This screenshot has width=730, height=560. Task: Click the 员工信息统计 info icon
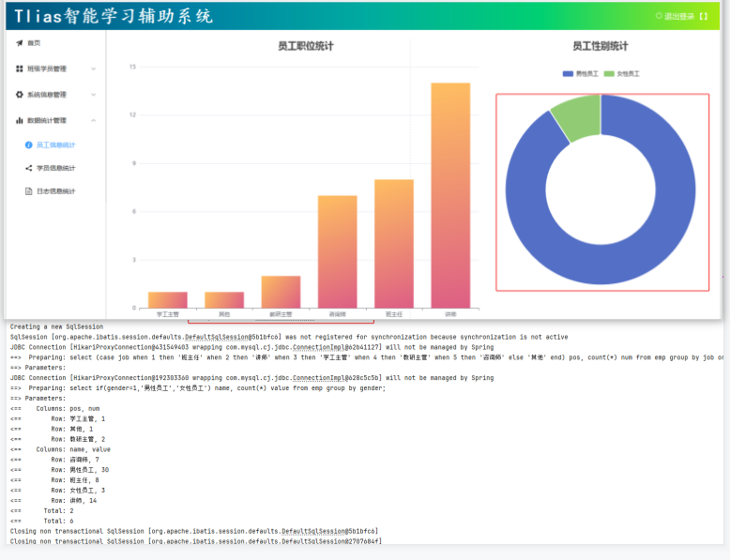pyautogui.click(x=28, y=145)
